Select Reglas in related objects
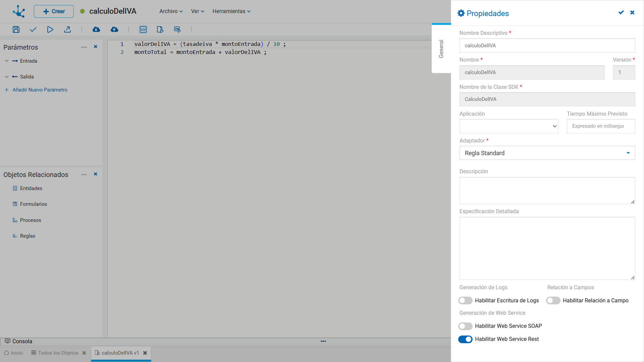Image resolution: width=644 pixels, height=362 pixels. (28, 236)
